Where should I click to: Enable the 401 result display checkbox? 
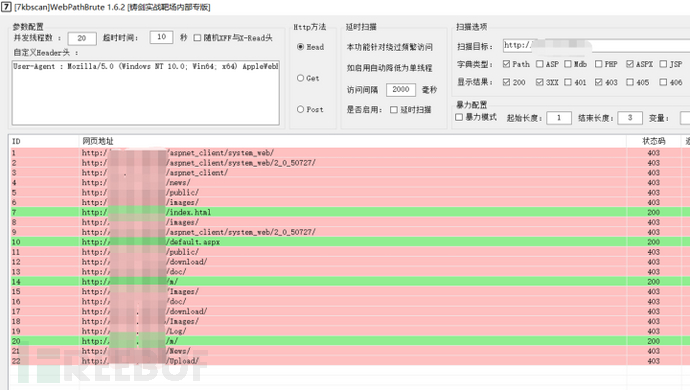(568, 82)
